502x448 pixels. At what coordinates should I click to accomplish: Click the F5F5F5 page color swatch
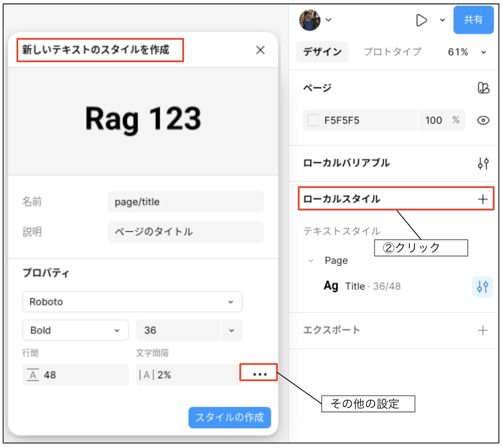click(313, 121)
